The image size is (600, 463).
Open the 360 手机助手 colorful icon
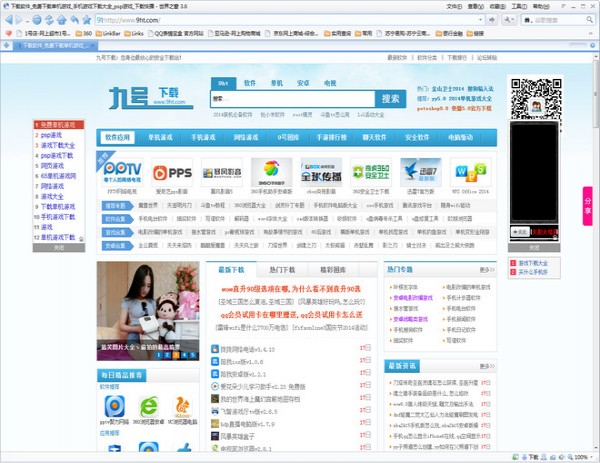[x=272, y=172]
